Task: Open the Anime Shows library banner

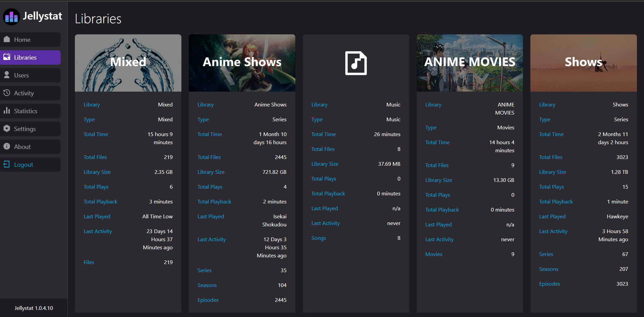Action: pos(242,63)
